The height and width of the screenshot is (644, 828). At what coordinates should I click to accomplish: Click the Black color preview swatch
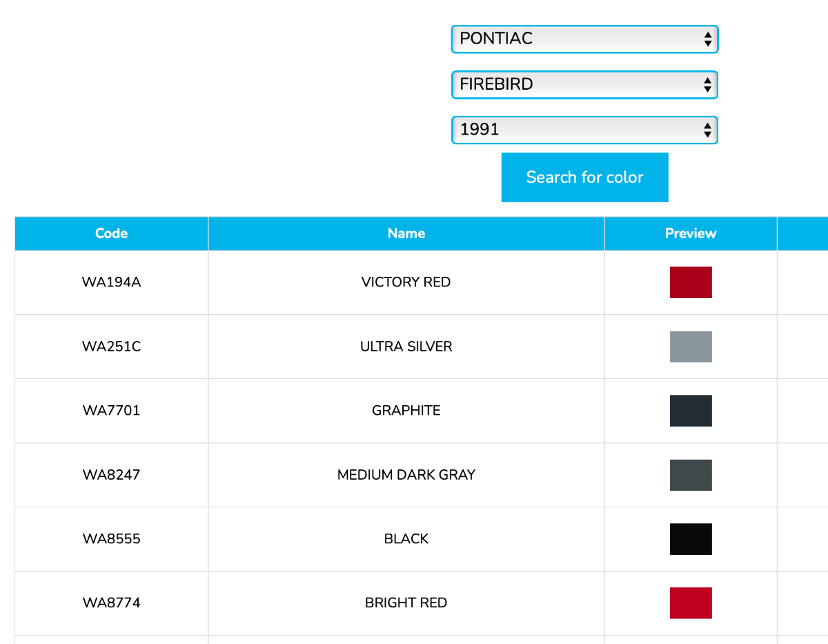[x=690, y=539]
